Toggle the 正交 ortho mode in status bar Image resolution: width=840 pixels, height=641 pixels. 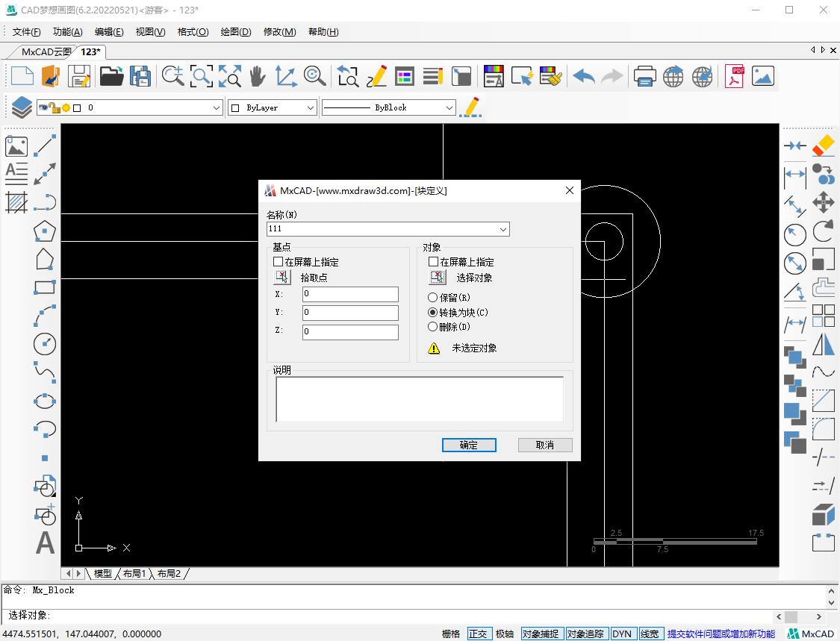(478, 634)
